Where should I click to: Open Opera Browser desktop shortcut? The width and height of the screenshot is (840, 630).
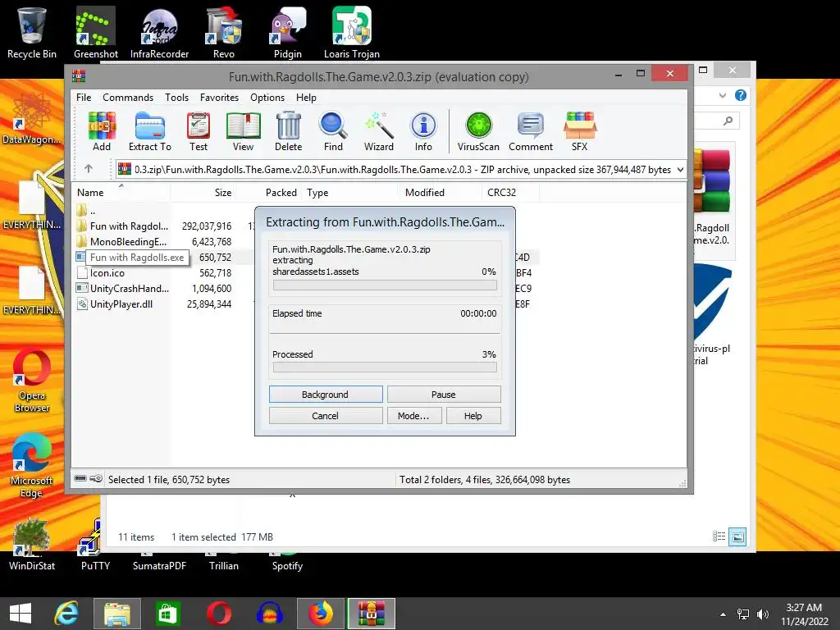click(32, 381)
